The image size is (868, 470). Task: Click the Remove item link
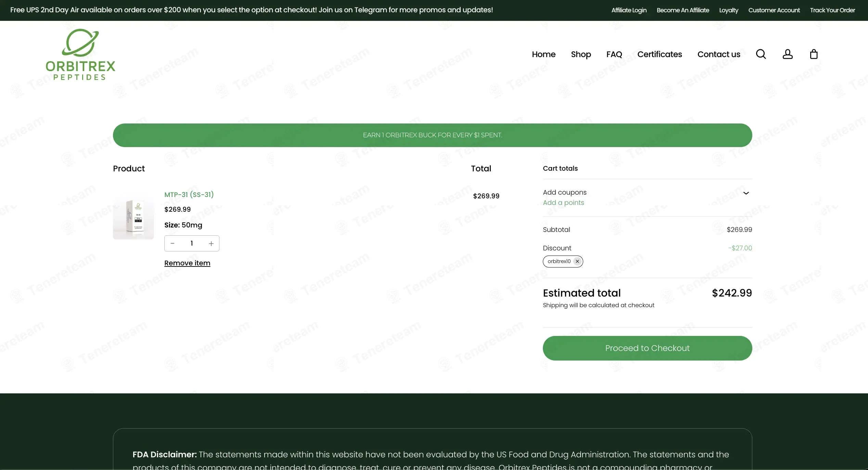click(x=187, y=263)
